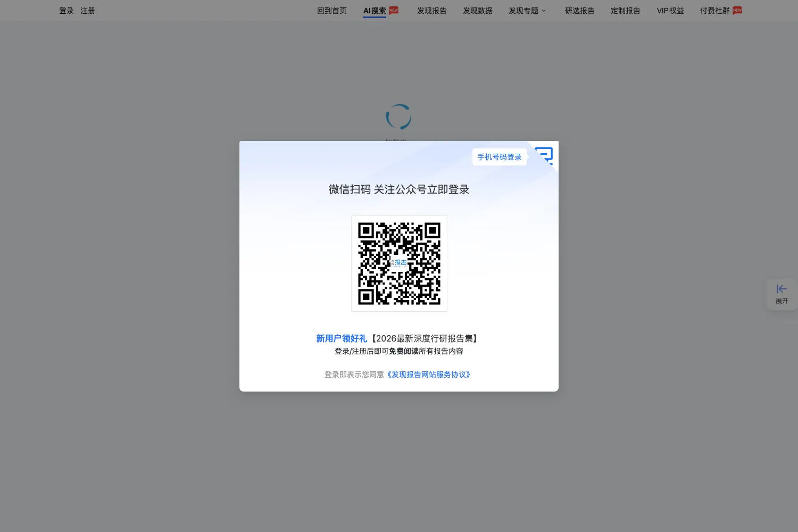Open the VIP权益 page
Viewport: 798px width, 532px height.
(670, 11)
